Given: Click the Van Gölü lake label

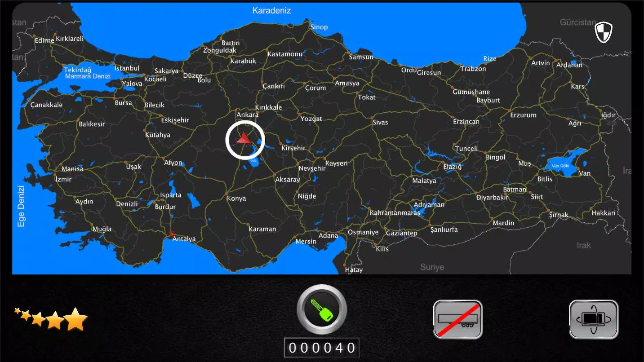Looking at the screenshot, I should pos(560,166).
